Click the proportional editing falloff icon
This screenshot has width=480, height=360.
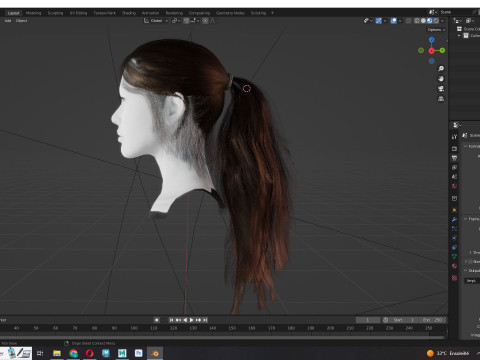pos(213,21)
